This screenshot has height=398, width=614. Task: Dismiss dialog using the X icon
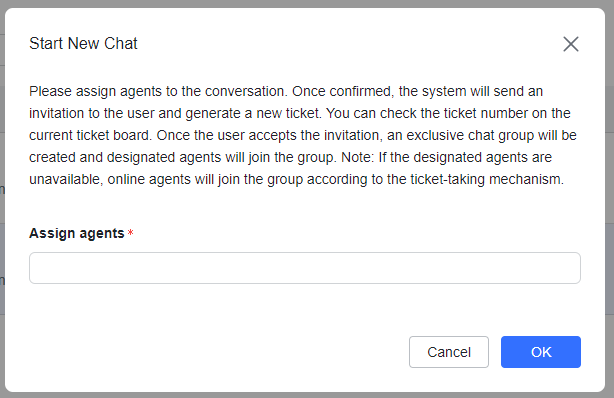click(571, 44)
